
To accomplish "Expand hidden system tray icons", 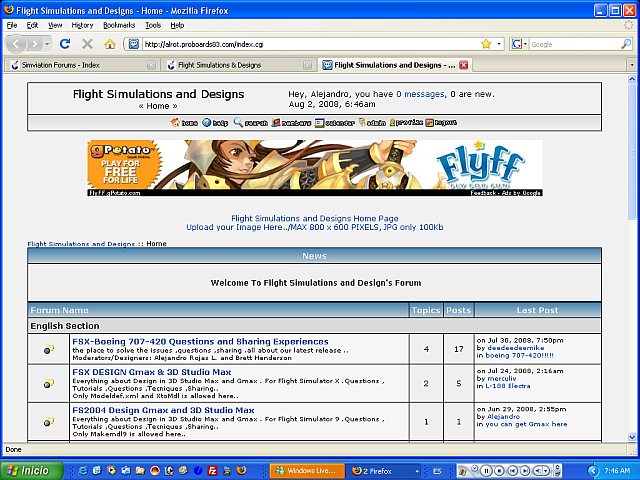I will [x=593, y=471].
